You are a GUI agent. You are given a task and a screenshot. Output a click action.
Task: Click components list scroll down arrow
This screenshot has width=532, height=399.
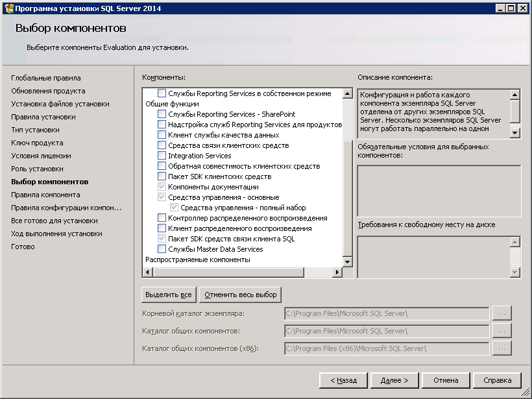pyautogui.click(x=348, y=261)
